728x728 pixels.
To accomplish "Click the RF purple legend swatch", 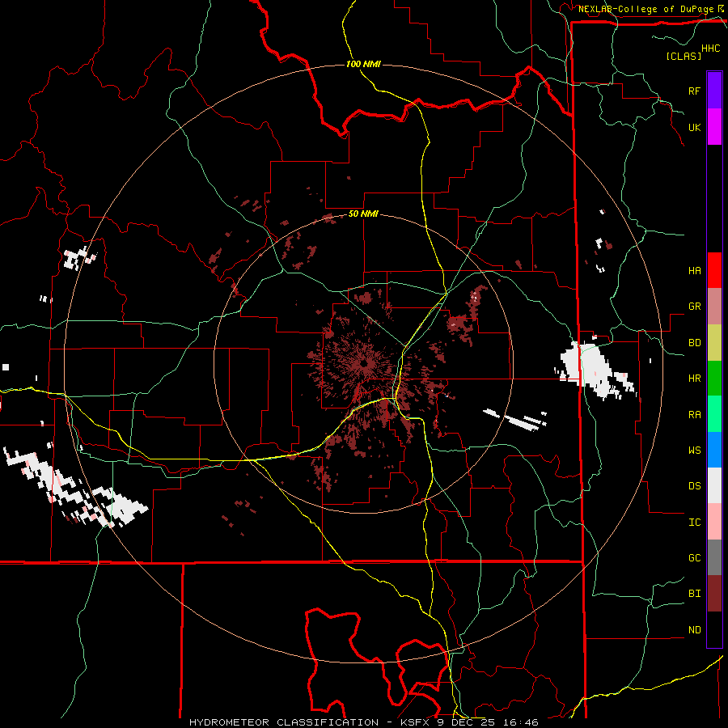I will [714, 91].
